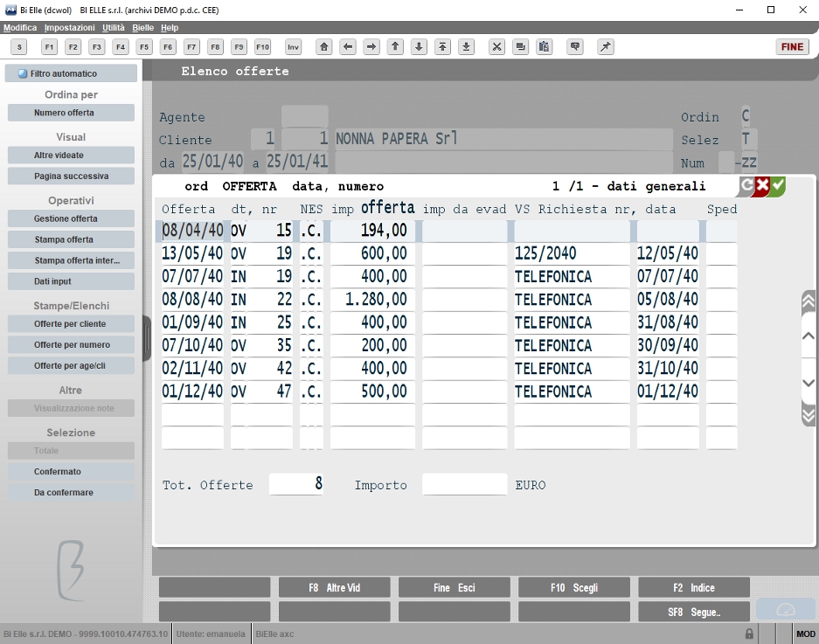The height and width of the screenshot is (644, 819).
Task: Click Pagina successiva button
Action: pyautogui.click(x=71, y=176)
